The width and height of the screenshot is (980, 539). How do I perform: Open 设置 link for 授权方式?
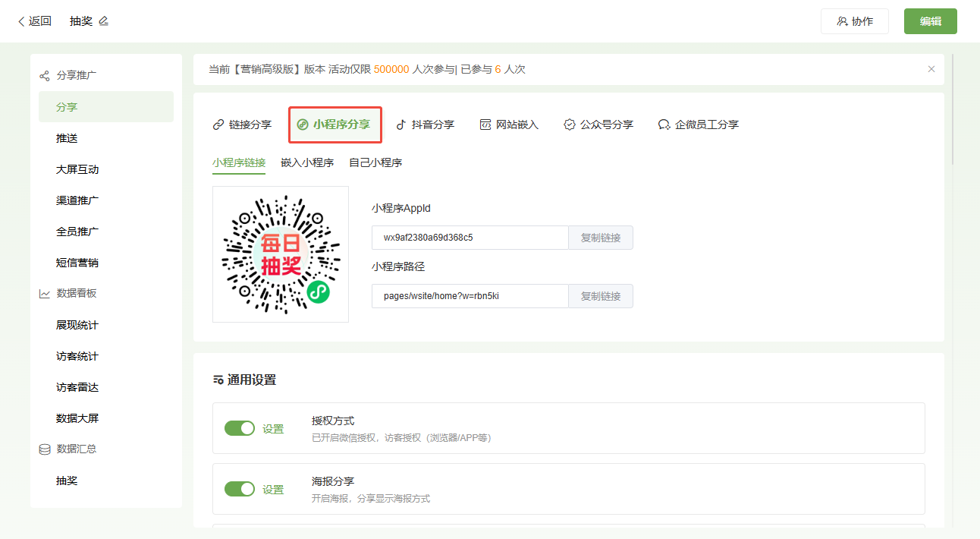[273, 429]
